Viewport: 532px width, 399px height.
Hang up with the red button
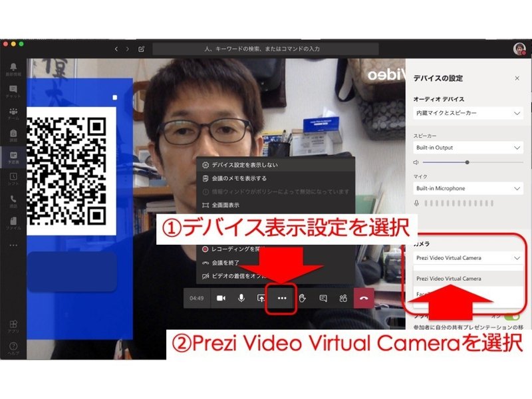pos(364,298)
